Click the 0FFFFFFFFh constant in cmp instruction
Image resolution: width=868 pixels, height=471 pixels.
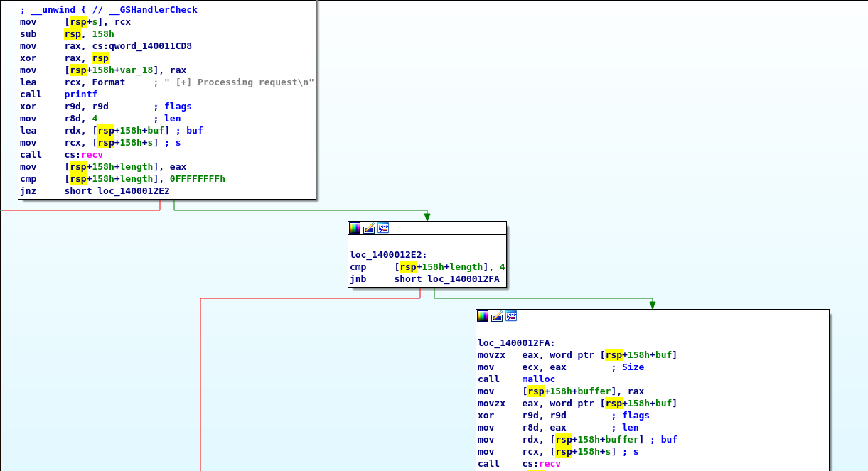(197, 179)
